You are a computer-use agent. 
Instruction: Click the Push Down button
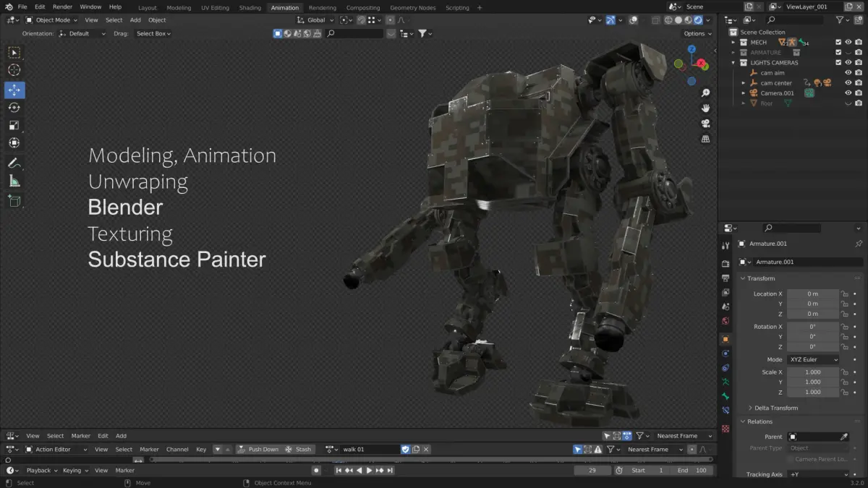[258, 449]
